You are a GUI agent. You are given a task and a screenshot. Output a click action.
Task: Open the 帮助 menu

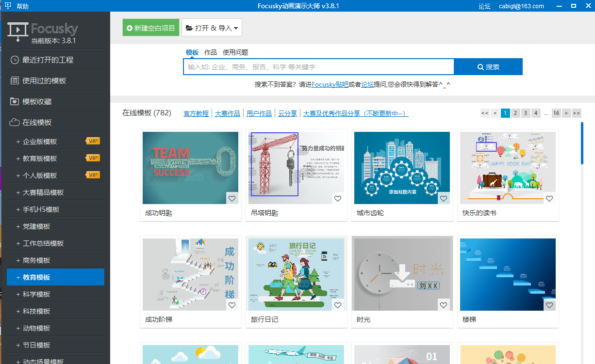(22, 6)
